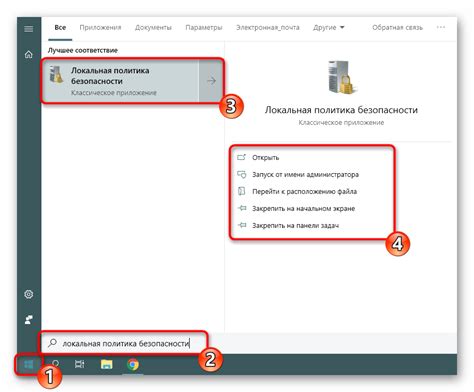Viewport: 474px width, 392px height.
Task: Launch File Explorer from taskbar
Action: [x=107, y=364]
